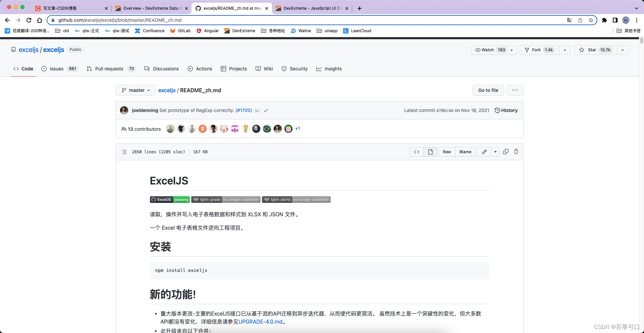The width and height of the screenshot is (644, 333).
Task: Open the ExcelJS passing build badge
Action: [170, 200]
